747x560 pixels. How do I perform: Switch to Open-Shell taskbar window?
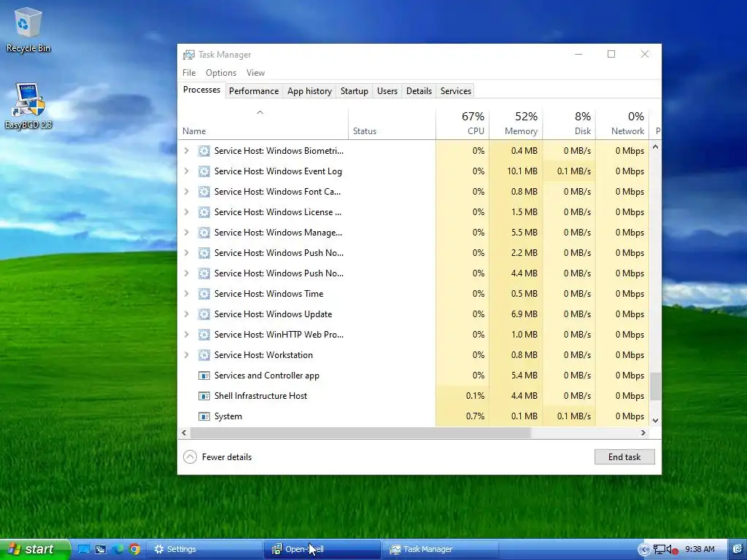click(322, 550)
